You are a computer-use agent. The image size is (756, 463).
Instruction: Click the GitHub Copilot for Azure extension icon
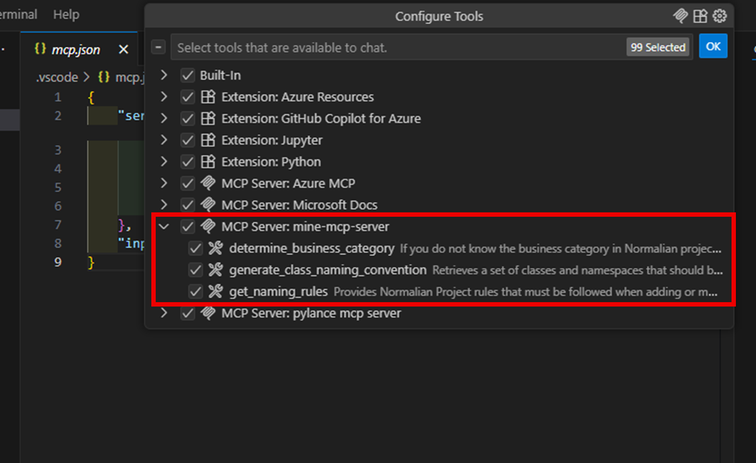[x=208, y=119]
